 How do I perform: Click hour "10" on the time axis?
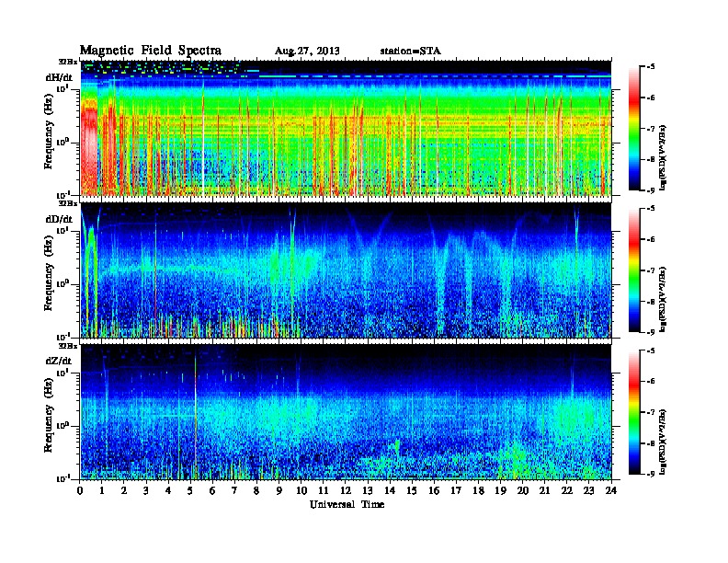pos(301,491)
